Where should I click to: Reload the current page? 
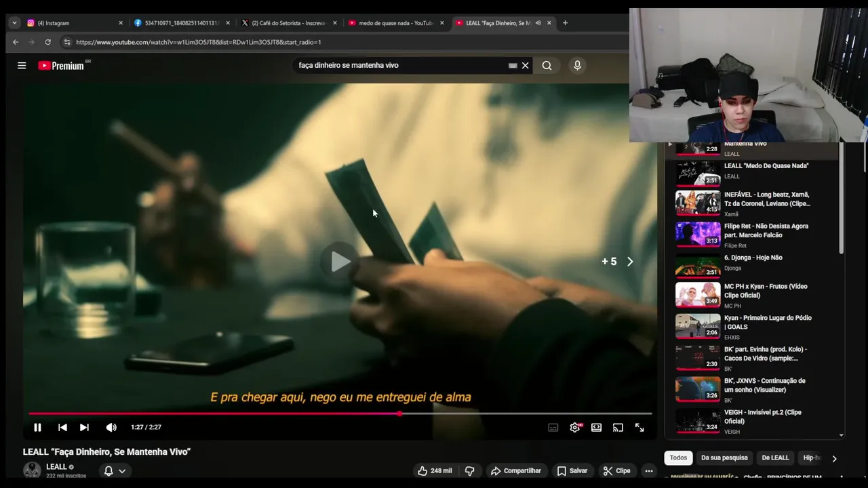[47, 42]
